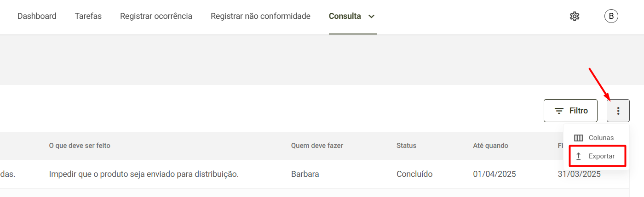Image resolution: width=644 pixels, height=197 pixels.
Task: Select the table row for Barbara
Action: coord(314,174)
